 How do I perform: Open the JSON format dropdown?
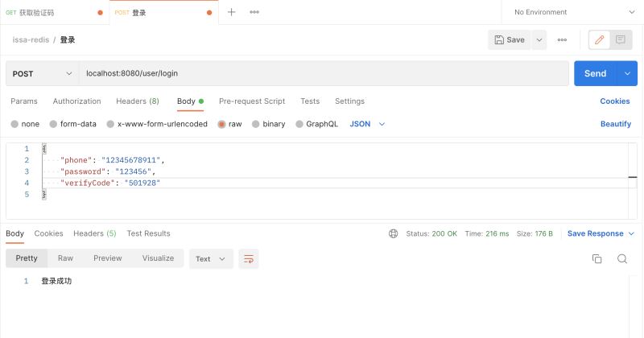click(x=367, y=124)
